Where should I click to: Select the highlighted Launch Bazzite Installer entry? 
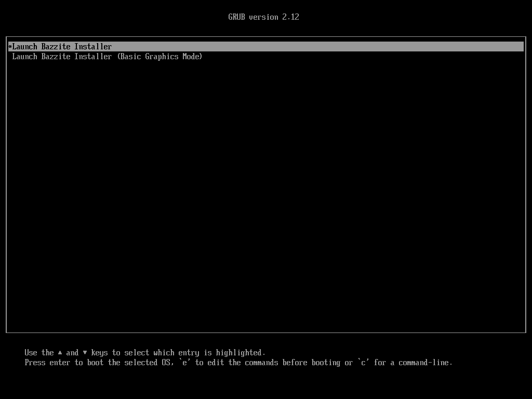click(62, 47)
